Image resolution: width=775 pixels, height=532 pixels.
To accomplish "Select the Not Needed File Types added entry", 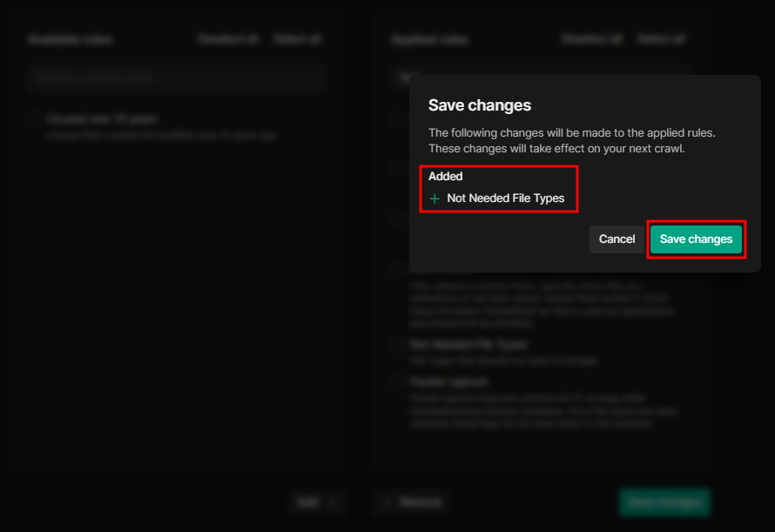I will click(505, 199).
